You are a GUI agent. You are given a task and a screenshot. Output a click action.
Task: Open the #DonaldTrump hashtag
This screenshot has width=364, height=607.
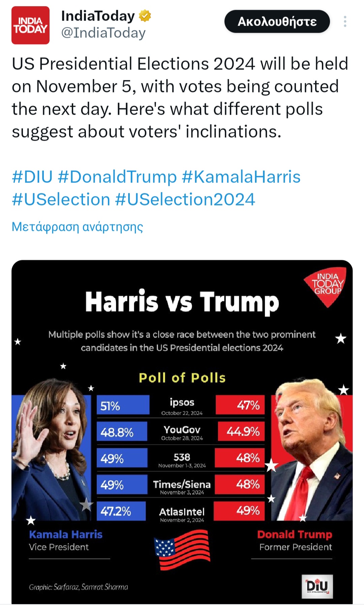[x=117, y=177]
